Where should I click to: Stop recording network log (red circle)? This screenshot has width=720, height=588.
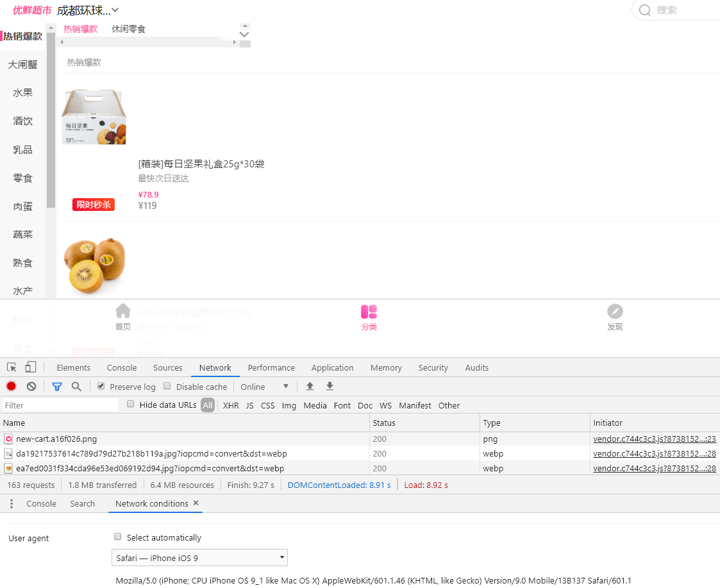tap(12, 386)
